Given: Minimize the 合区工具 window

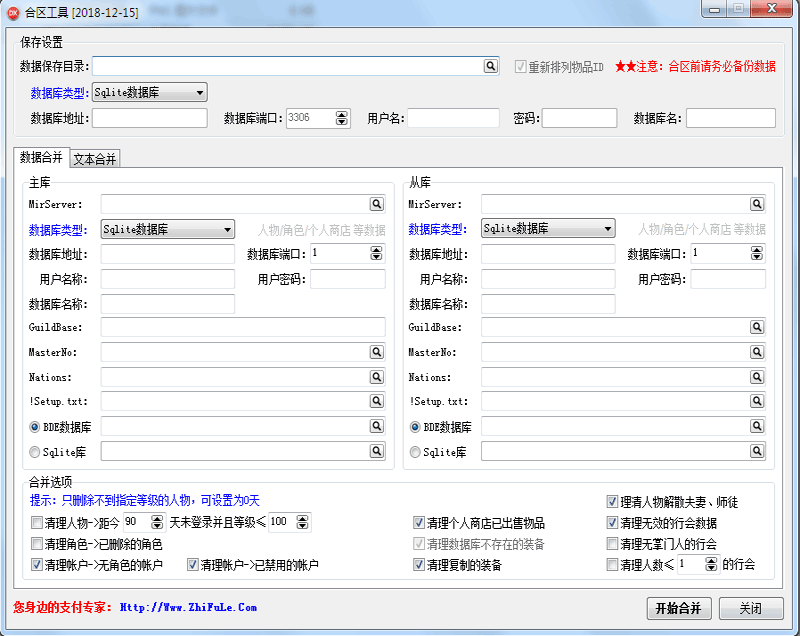Looking at the screenshot, I should (x=715, y=9).
